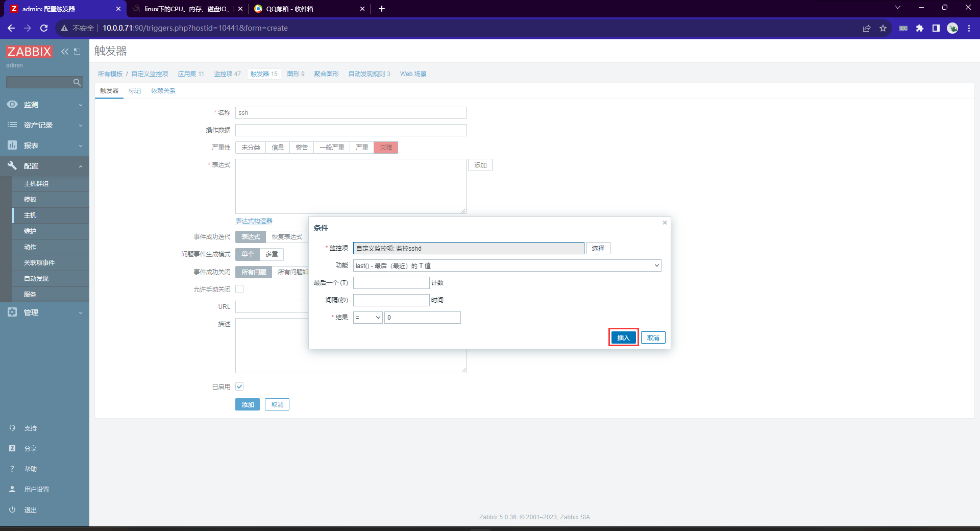
Task: Click 取消 button in 条件 dialog
Action: (x=653, y=338)
